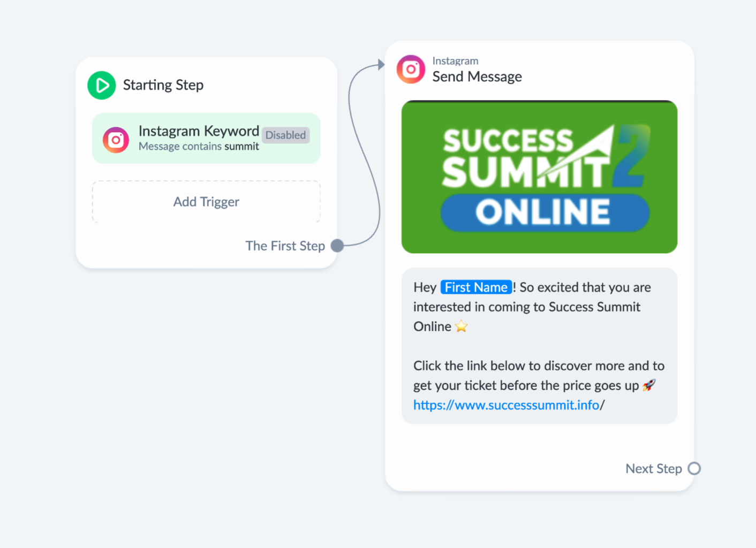Click The First Step label

[x=285, y=246]
